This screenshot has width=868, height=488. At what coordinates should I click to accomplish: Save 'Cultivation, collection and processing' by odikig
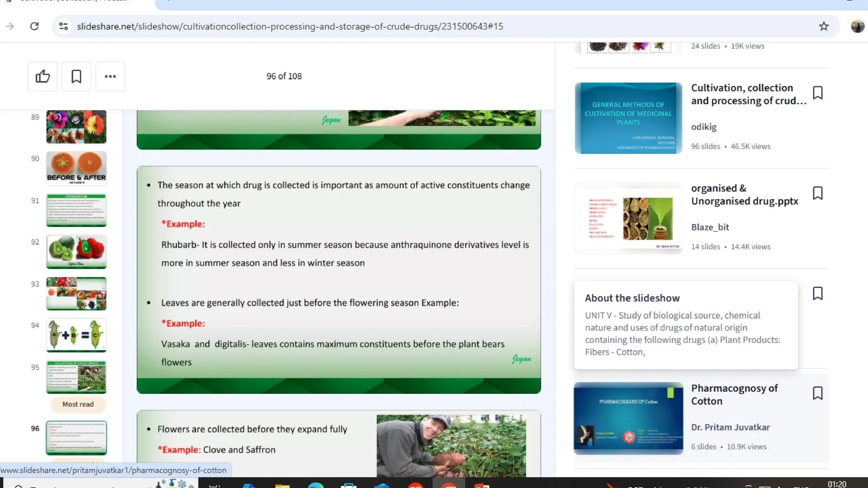tap(818, 93)
